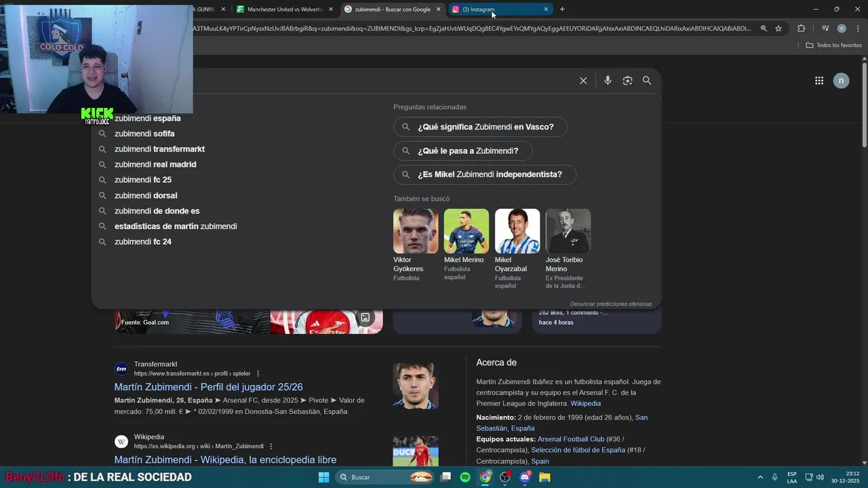Viewport: 868px width, 488px height.
Task: Start voice search with microphone icon
Action: pos(608,81)
